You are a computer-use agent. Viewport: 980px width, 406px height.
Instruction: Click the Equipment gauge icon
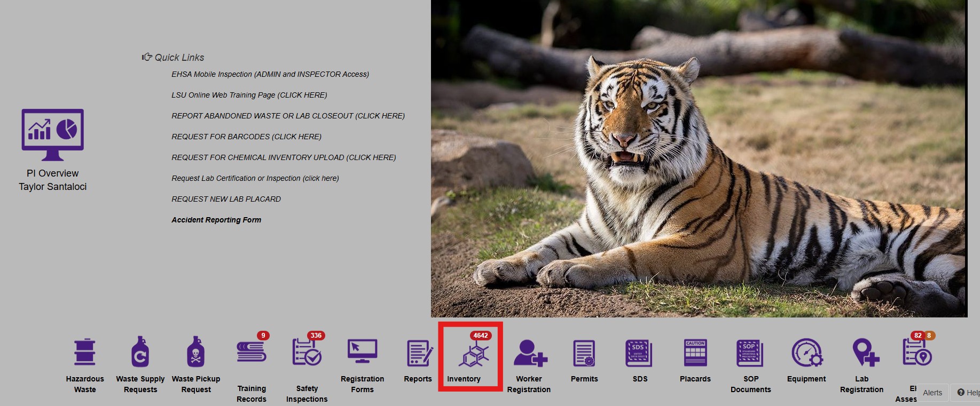(806, 353)
